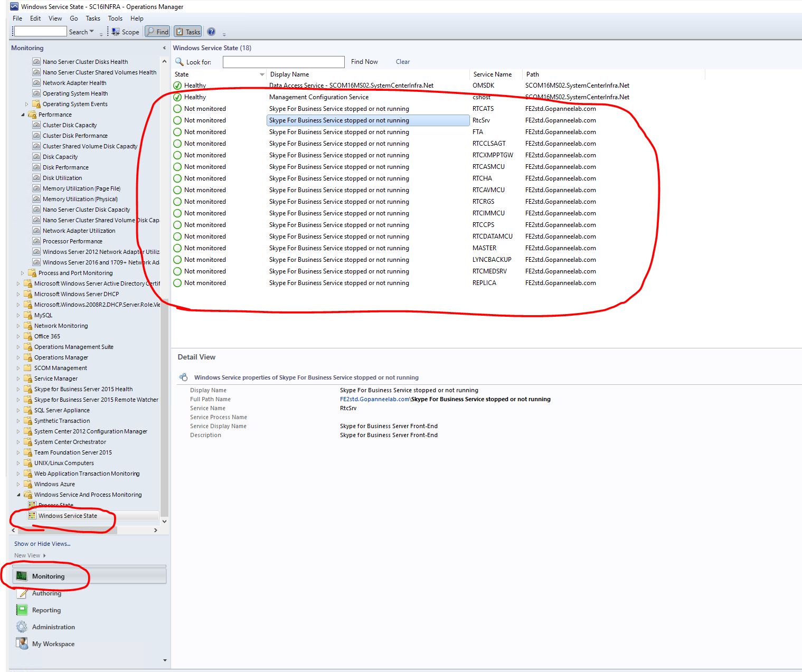
Task: Expand the SQL Server Appliance folder
Action: [18, 410]
